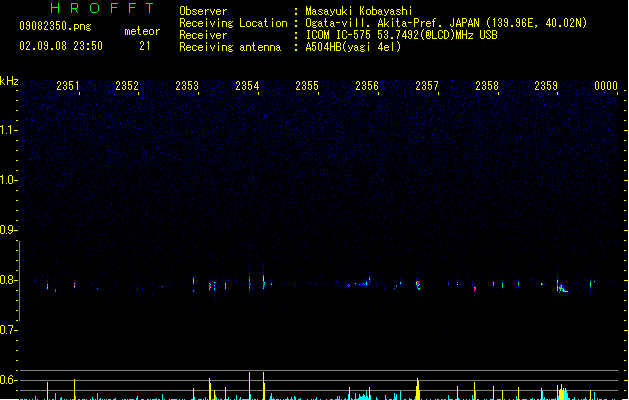Viewport: 629px width, 400px height.
Task: Click the Observer label
Action: click(203, 11)
